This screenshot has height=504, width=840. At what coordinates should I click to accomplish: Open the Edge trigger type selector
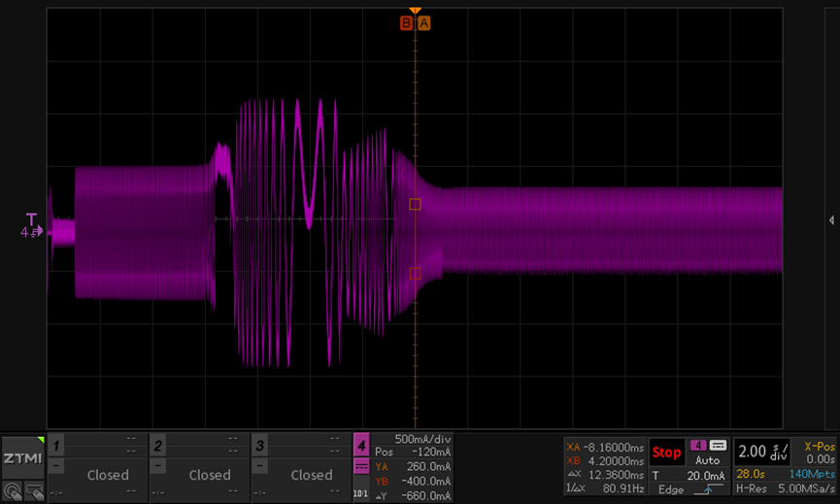tap(671, 489)
